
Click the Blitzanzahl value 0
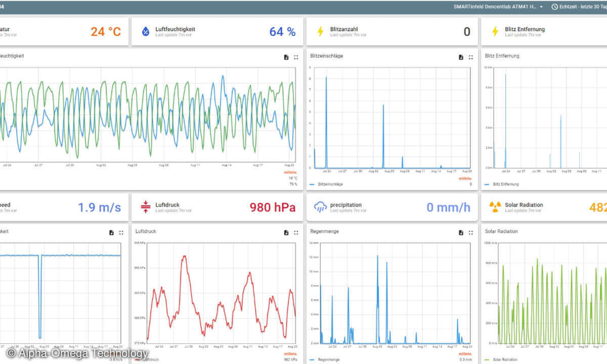(x=467, y=32)
